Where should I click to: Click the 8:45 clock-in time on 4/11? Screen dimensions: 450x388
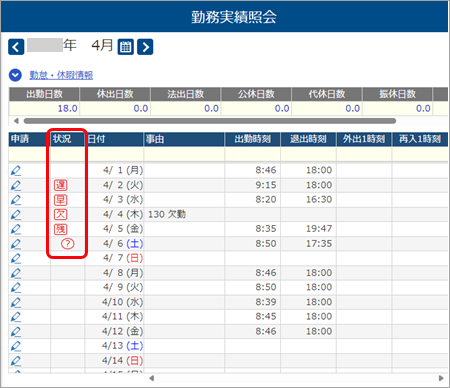click(x=266, y=317)
